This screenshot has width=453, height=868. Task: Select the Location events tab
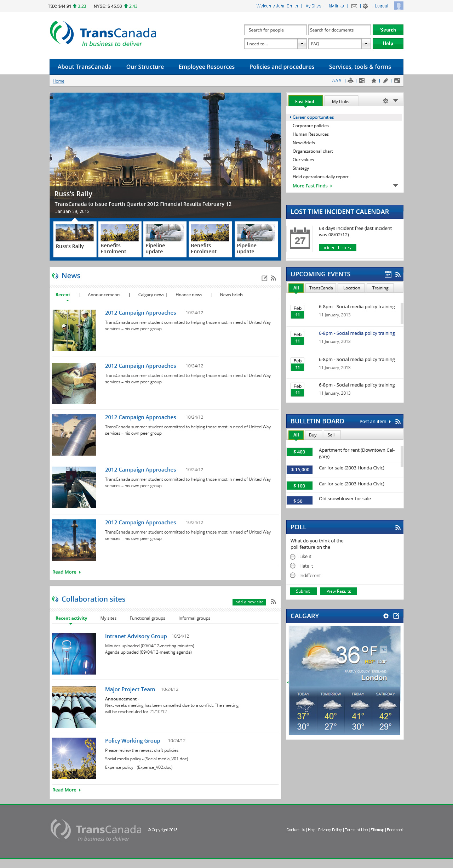pos(352,288)
